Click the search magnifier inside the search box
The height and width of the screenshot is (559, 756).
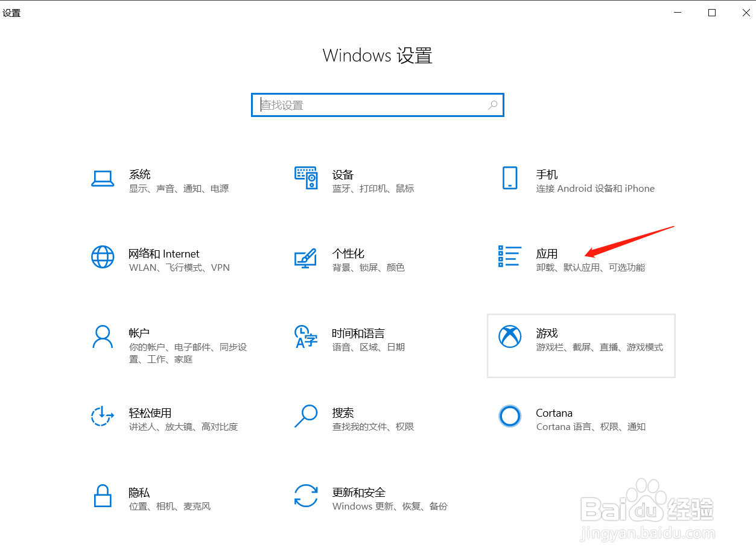click(493, 105)
